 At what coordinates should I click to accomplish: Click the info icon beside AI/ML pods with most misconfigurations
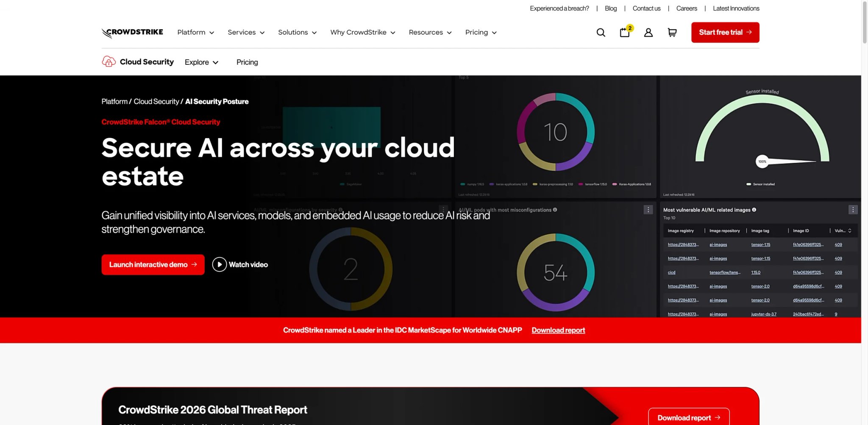555,210
